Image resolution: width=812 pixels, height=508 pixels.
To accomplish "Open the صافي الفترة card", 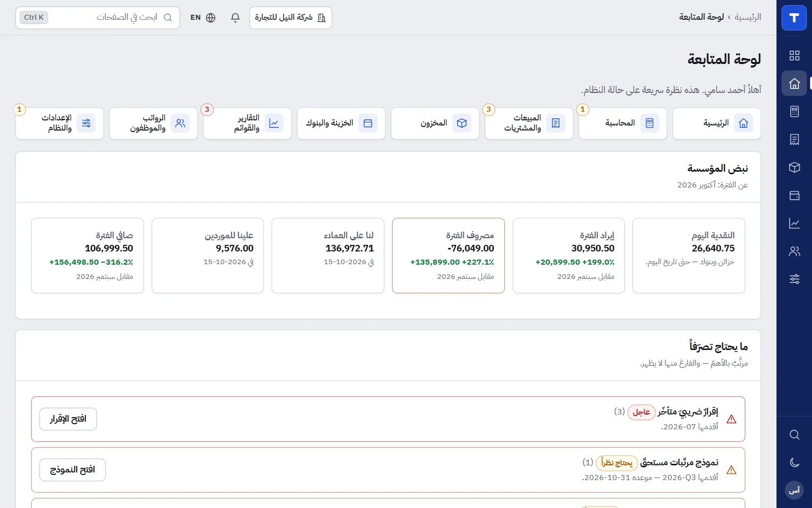I will click(x=87, y=256).
